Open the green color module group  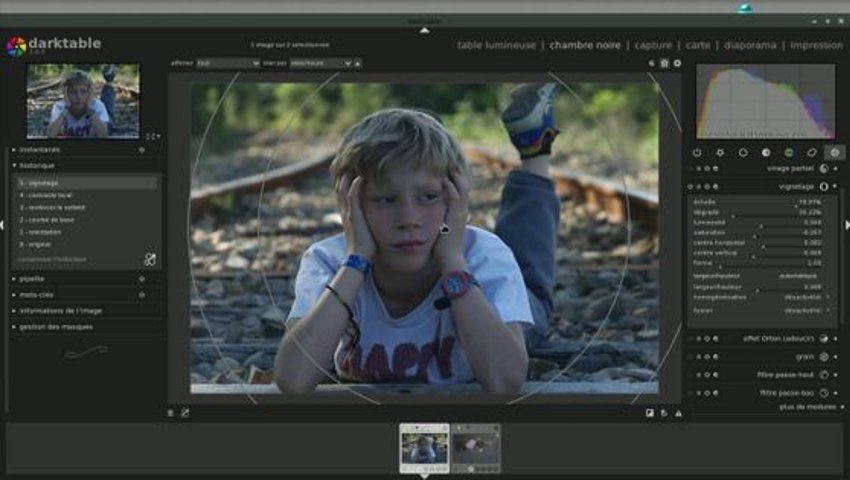coord(789,153)
